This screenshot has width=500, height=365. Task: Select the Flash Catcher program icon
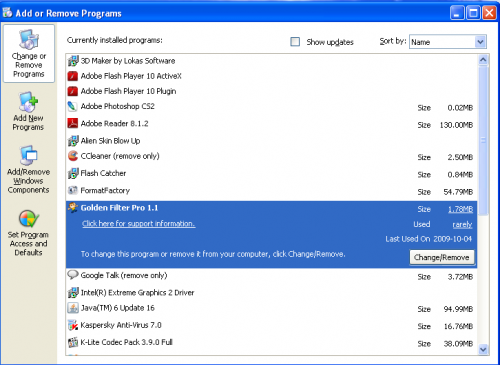[x=73, y=173]
